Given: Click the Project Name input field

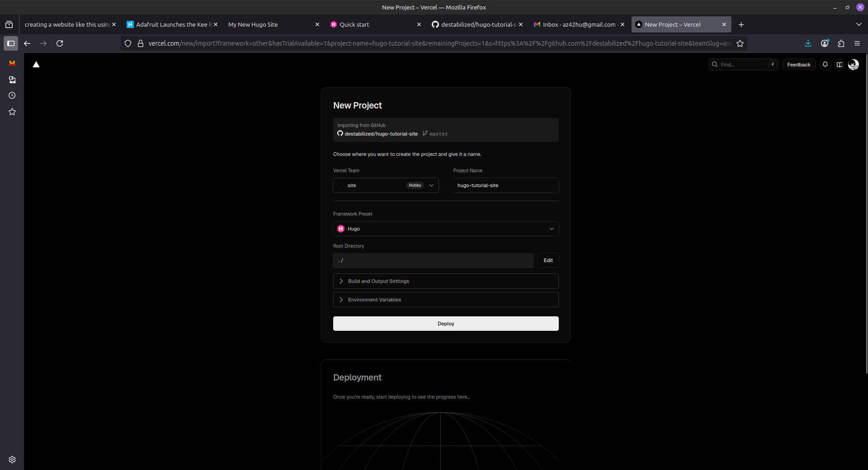Looking at the screenshot, I should [x=505, y=185].
